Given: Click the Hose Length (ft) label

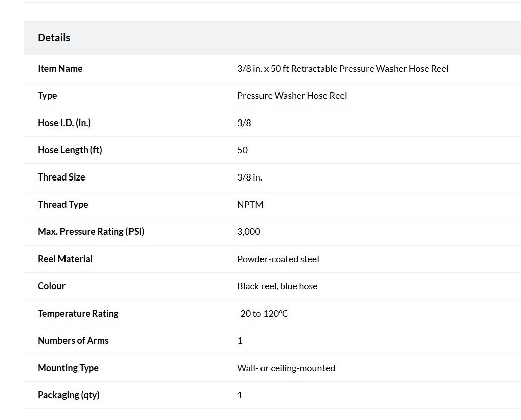Looking at the screenshot, I should click(70, 150).
